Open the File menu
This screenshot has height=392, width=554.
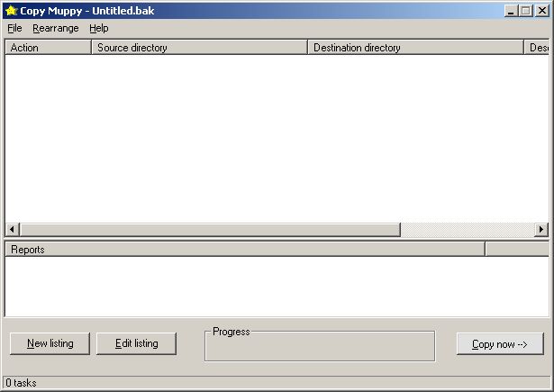coord(14,28)
